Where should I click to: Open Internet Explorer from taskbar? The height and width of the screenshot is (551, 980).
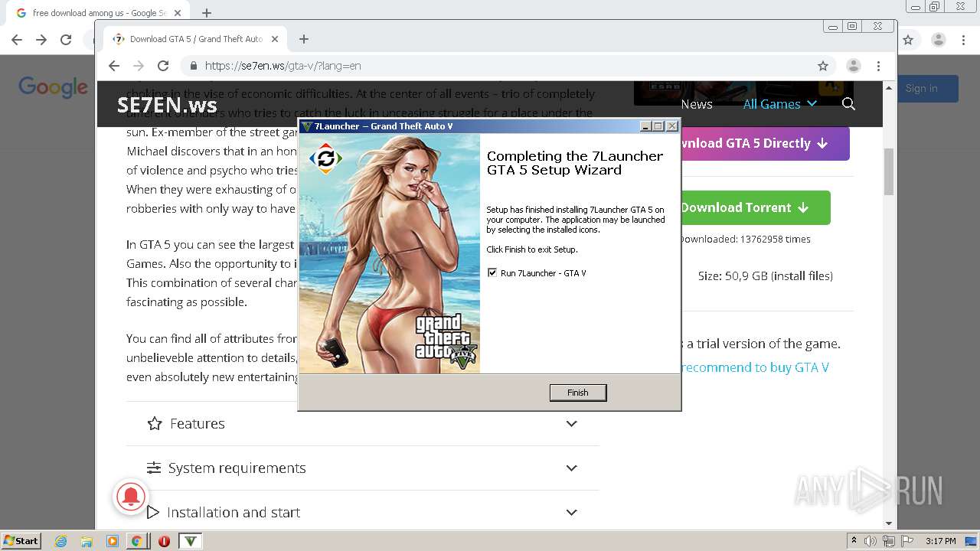click(61, 541)
